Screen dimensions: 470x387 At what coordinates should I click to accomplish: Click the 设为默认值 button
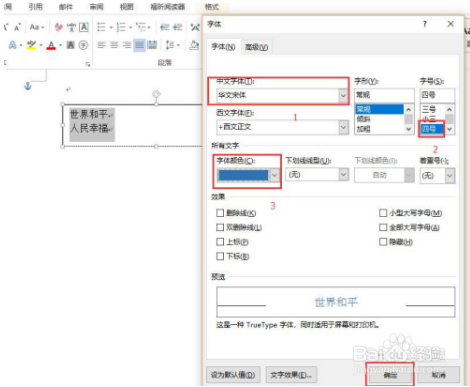point(233,375)
